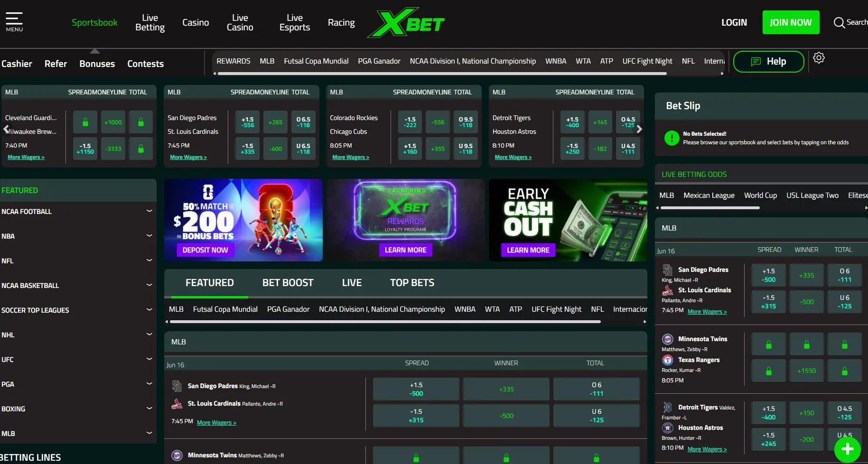
Task: Select Detroit Tigers +150 in live odds
Action: pos(807,413)
